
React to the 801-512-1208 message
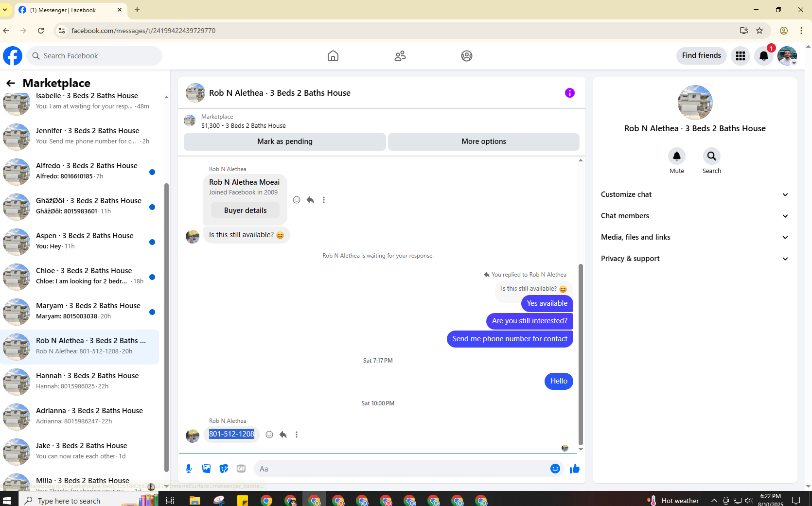point(269,435)
